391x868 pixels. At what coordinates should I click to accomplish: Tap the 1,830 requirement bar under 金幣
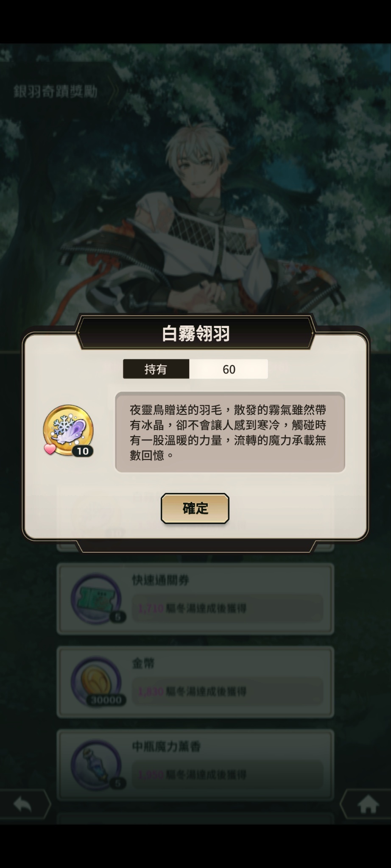click(x=228, y=691)
